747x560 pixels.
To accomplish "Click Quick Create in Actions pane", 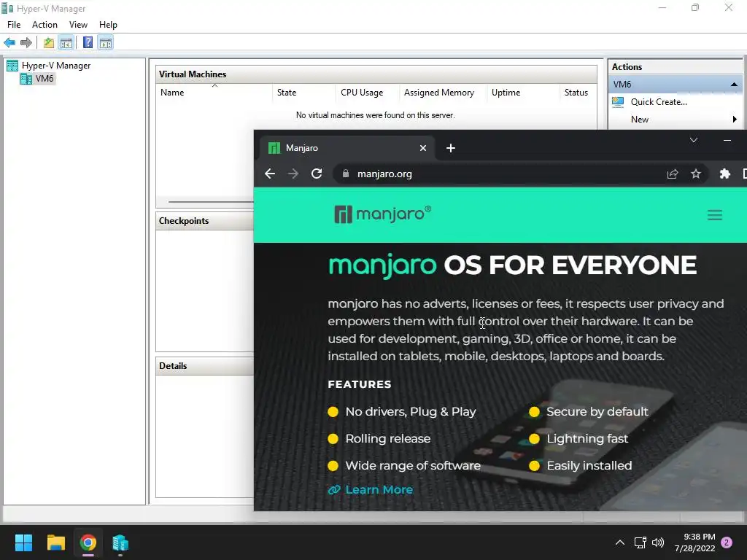I will click(x=659, y=102).
